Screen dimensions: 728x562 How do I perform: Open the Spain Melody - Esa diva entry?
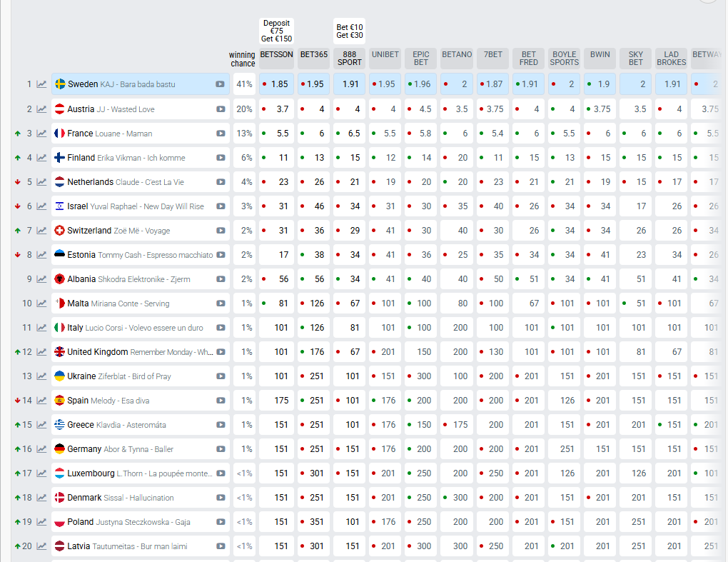(x=141, y=401)
